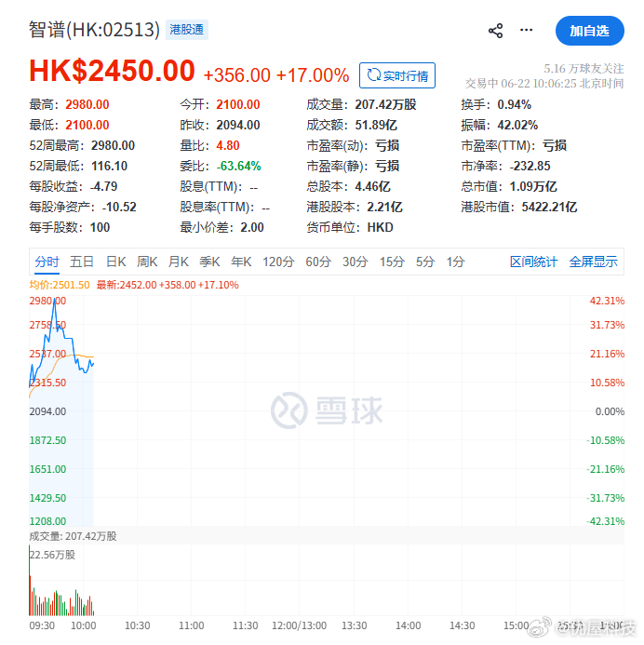Click the 成交额 value 51.89亿
Image resolution: width=644 pixels, height=645 pixels.
pyautogui.click(x=376, y=125)
